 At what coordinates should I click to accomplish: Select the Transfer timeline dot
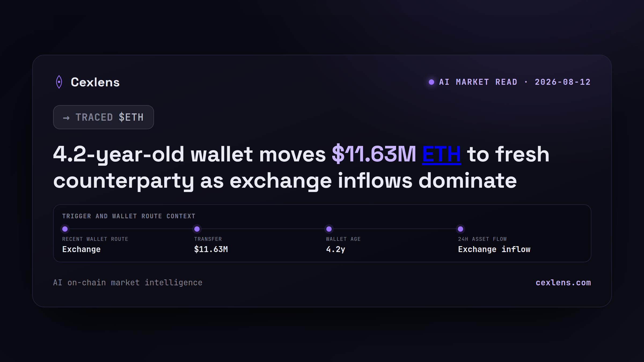click(x=197, y=229)
